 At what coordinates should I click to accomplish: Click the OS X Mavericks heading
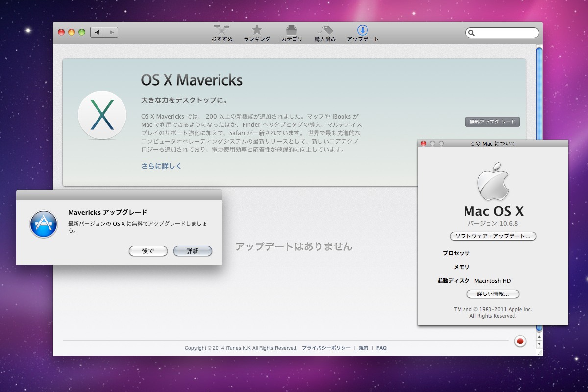pyautogui.click(x=192, y=80)
